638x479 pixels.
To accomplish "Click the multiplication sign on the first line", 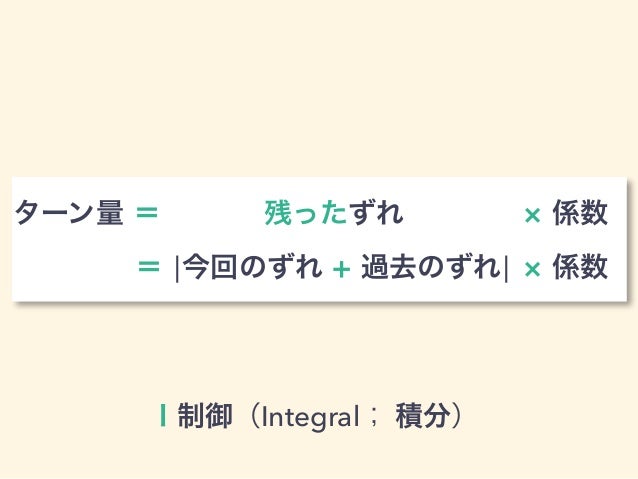I will (532, 215).
